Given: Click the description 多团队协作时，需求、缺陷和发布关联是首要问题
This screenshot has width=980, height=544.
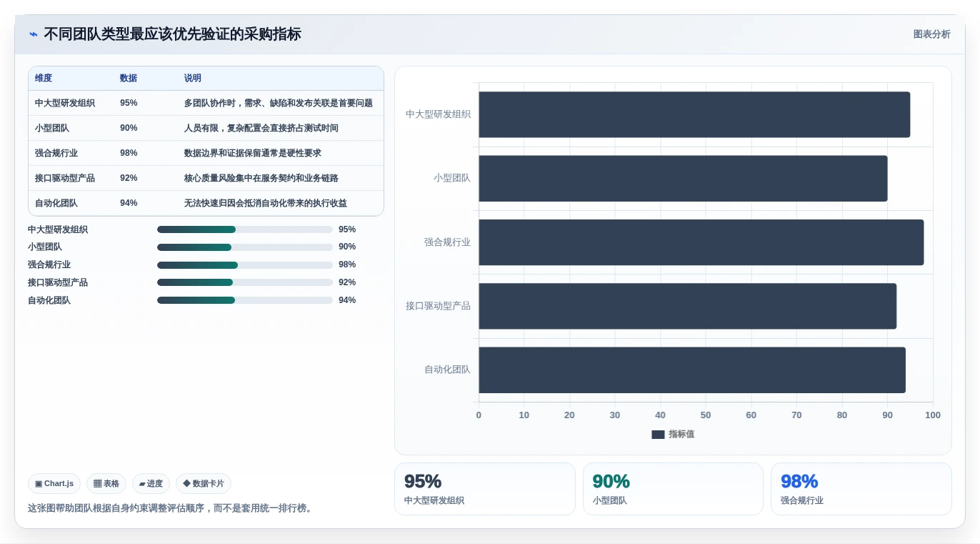Looking at the screenshot, I should 279,103.
